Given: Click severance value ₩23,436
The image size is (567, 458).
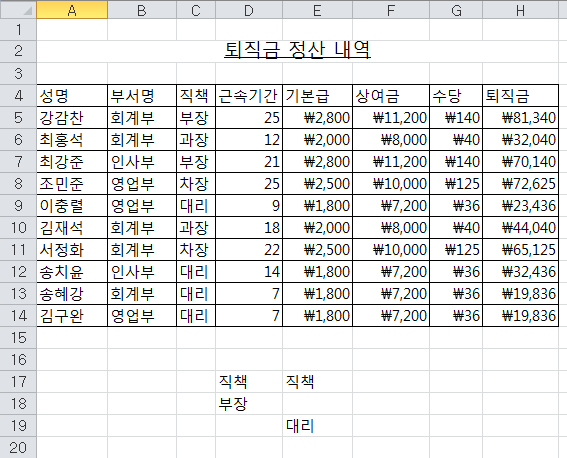Looking at the screenshot, I should tap(521, 206).
